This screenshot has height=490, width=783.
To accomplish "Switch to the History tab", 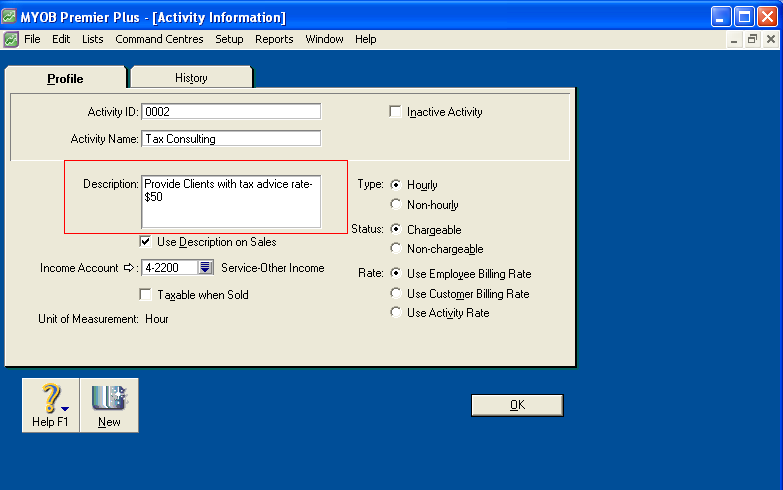I will coord(191,78).
